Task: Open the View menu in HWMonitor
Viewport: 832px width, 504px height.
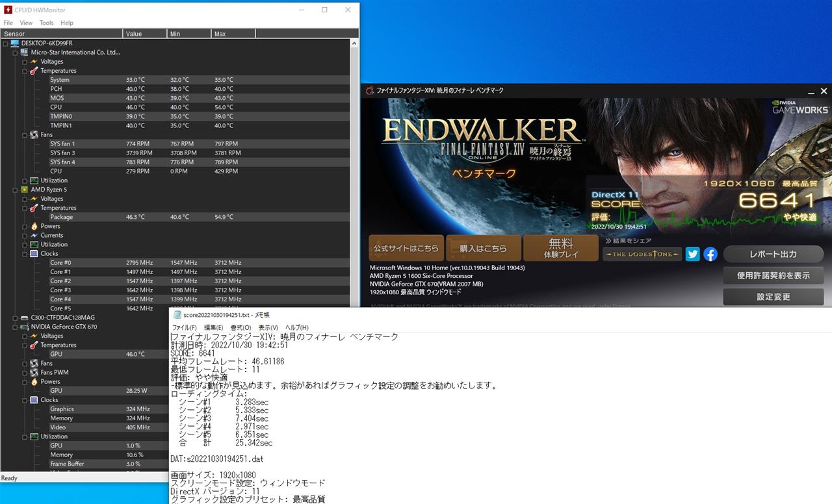Action: coord(26,23)
